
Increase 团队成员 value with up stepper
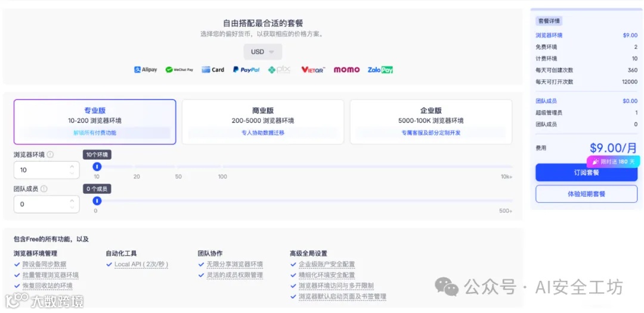(72, 200)
